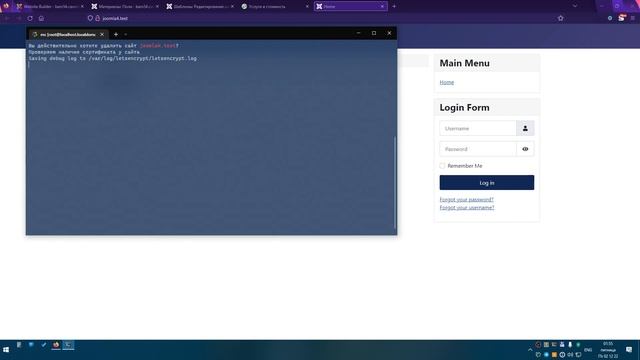Click the user icon beside Username
Image resolution: width=640 pixels, height=360 pixels.
point(525,128)
